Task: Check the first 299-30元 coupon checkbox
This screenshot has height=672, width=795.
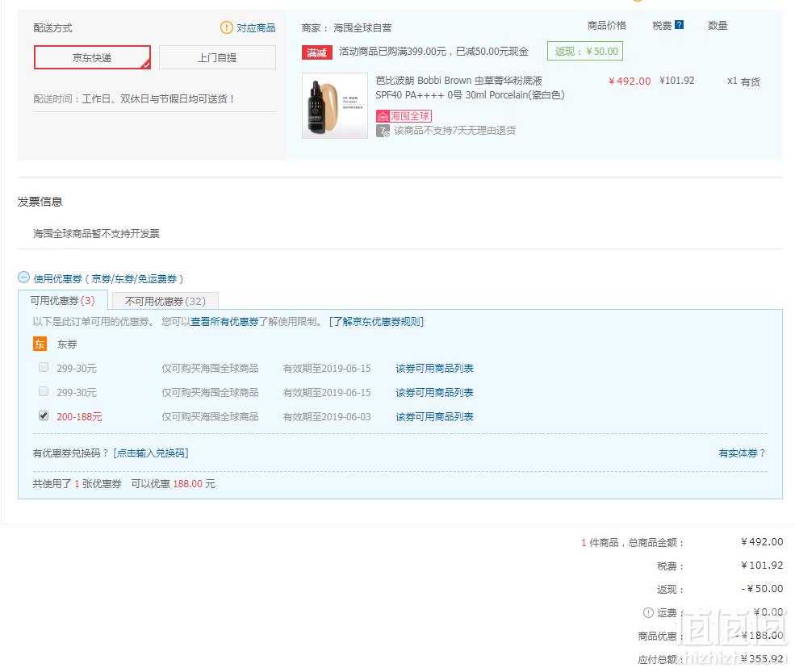Action: (44, 367)
